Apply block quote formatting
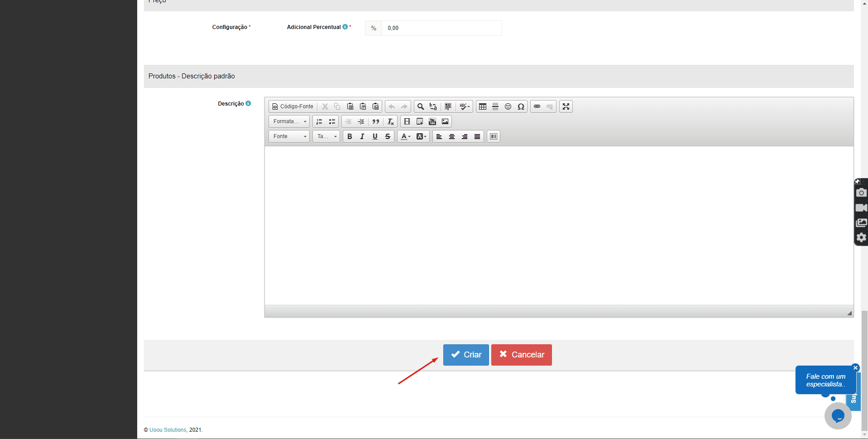Image resolution: width=868 pixels, height=439 pixels. coord(376,121)
